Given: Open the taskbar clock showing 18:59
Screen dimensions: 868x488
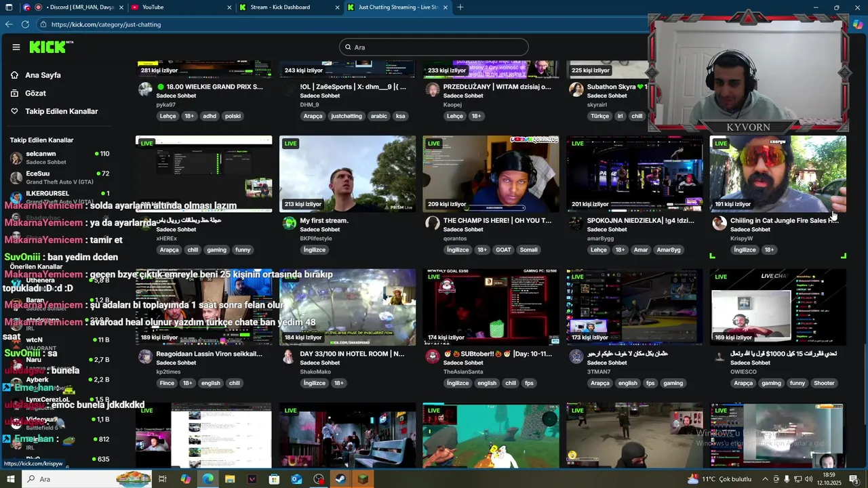Looking at the screenshot, I should [829, 479].
